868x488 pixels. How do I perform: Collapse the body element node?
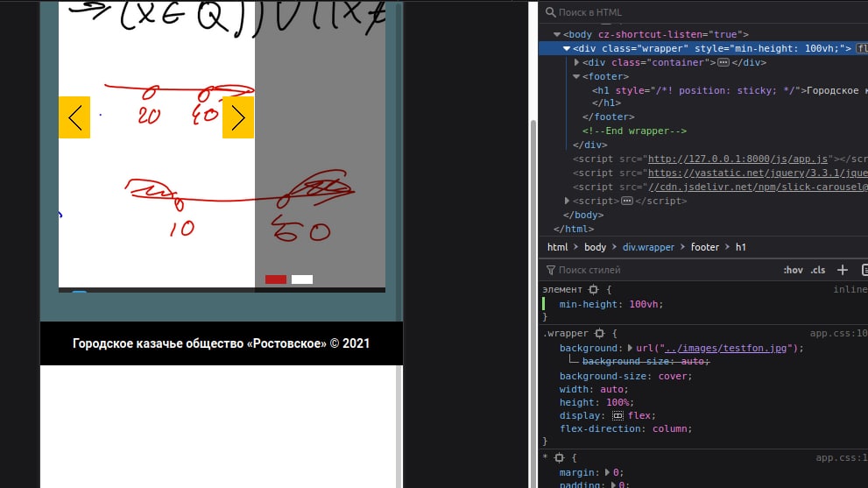pyautogui.click(x=557, y=34)
